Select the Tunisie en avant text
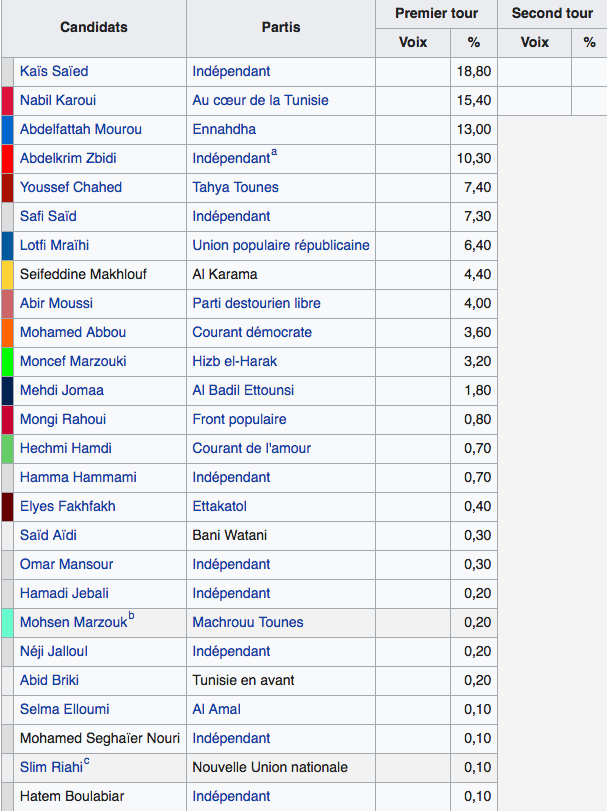This screenshot has width=607, height=811. [243, 680]
